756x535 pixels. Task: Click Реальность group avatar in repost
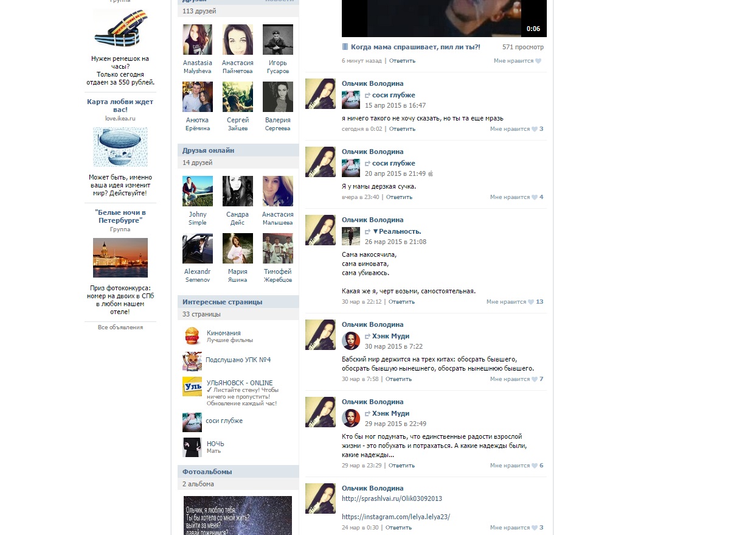pos(351,236)
